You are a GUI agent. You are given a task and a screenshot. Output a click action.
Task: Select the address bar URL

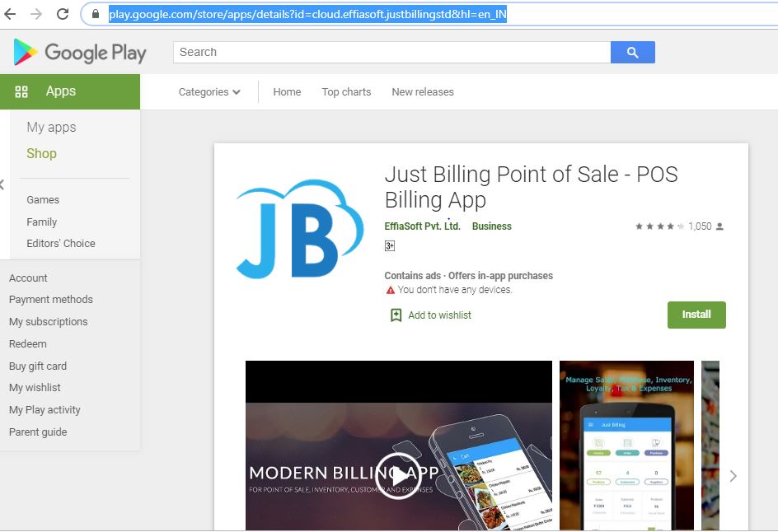[x=307, y=14]
